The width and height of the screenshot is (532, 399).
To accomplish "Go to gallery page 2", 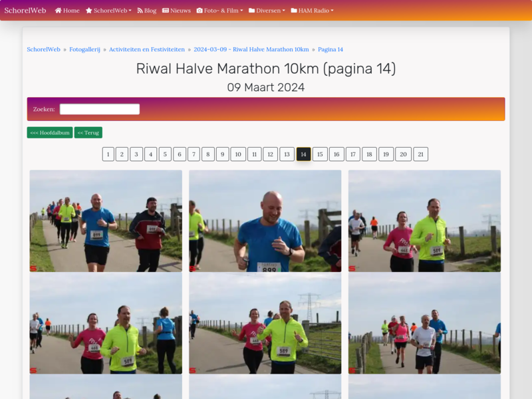I will [122, 154].
